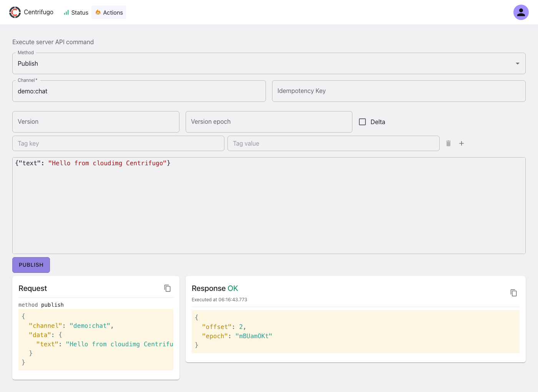Image resolution: width=538 pixels, height=392 pixels.
Task: Focus the Channel field containing demo:chat
Action: coord(139,91)
